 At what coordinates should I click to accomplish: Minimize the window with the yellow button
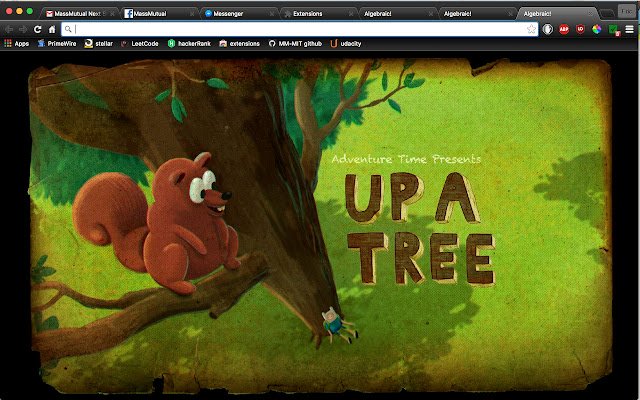point(19,11)
